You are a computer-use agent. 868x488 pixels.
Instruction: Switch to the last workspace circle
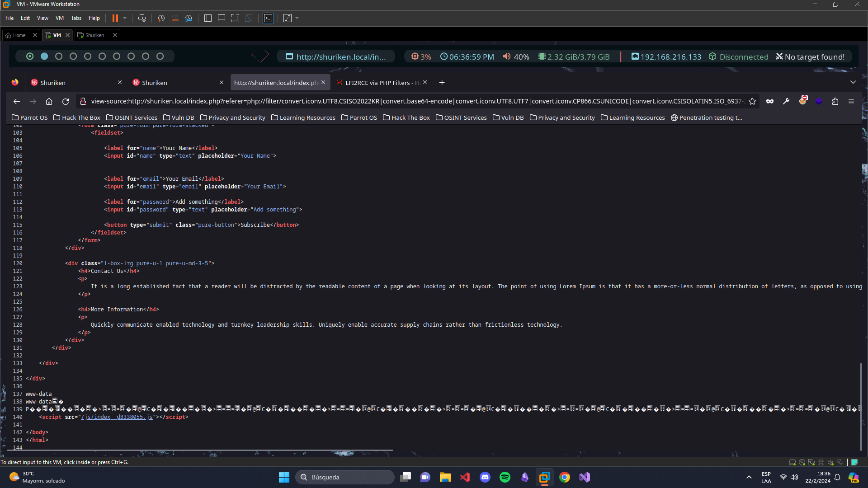point(160,56)
